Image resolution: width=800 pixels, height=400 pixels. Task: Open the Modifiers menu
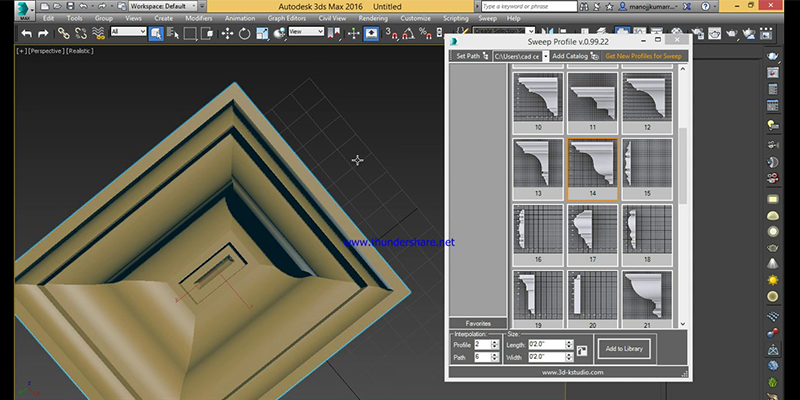point(199,18)
